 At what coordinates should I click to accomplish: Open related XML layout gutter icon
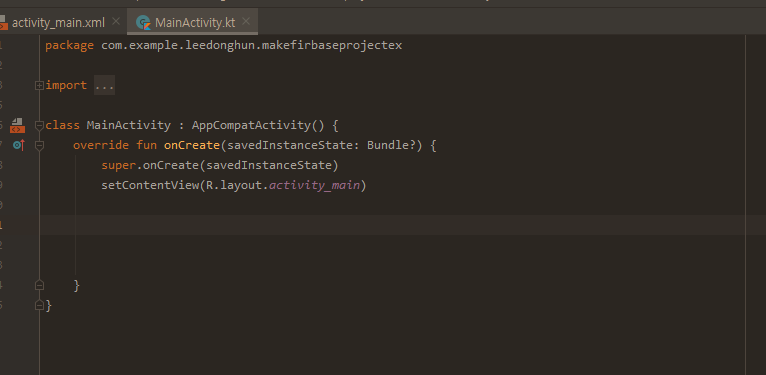click(18, 125)
